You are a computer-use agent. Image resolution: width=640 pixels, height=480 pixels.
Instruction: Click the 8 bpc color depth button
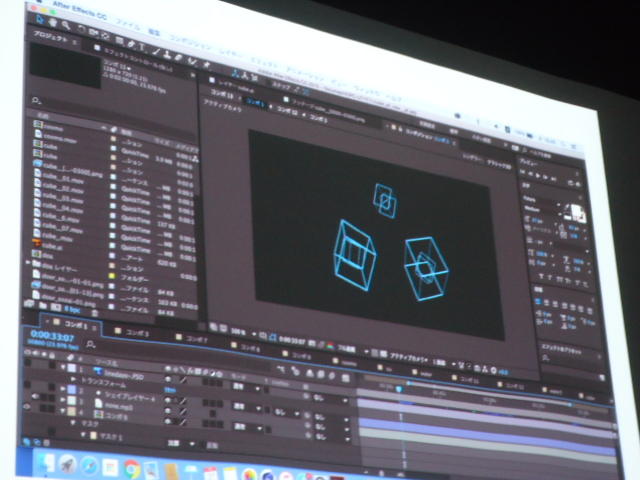point(72,310)
